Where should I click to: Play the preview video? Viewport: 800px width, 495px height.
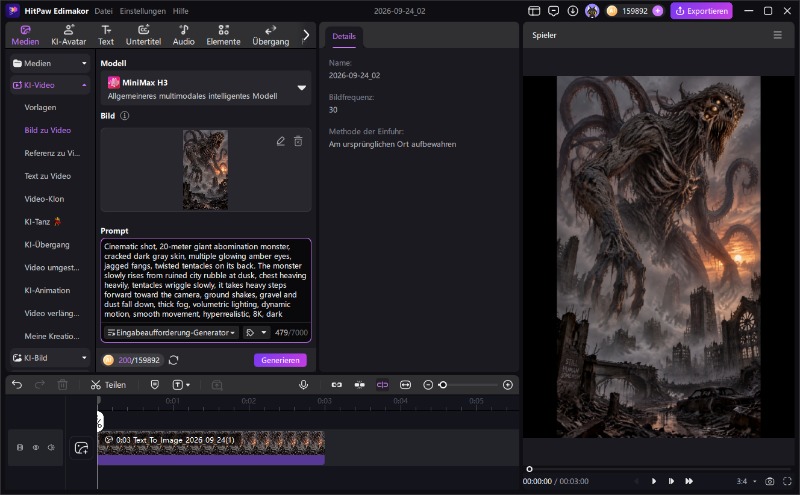click(x=654, y=481)
